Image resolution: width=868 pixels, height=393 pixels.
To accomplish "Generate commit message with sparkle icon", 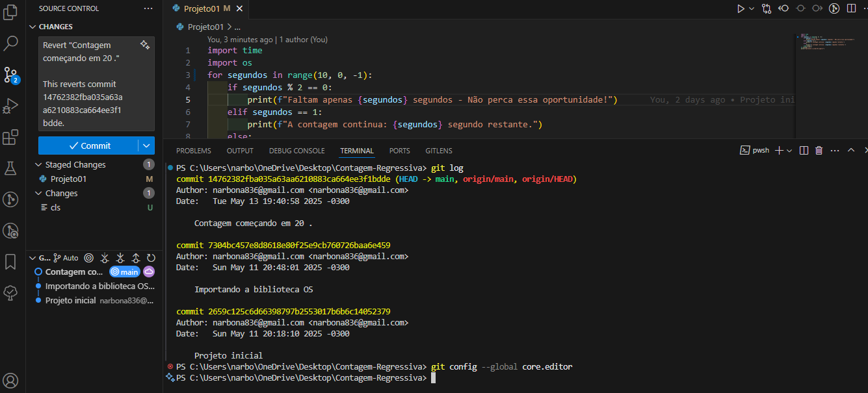I will coord(145,45).
